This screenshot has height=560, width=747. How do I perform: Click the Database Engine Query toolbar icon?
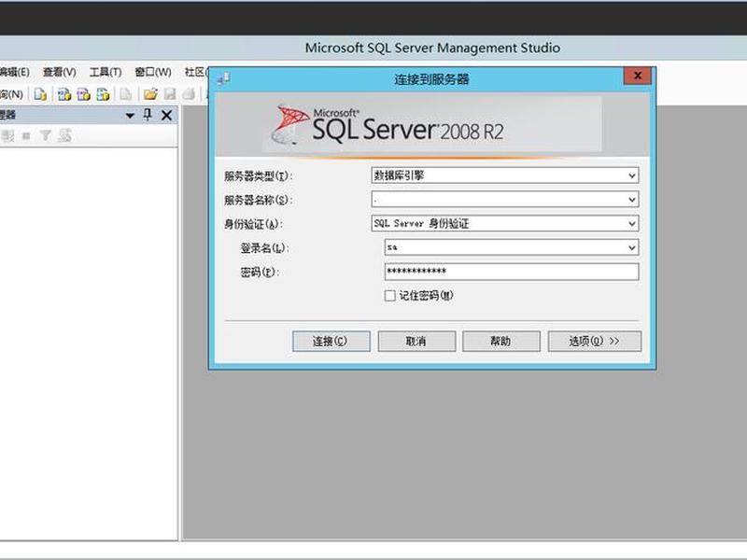[x=40, y=94]
